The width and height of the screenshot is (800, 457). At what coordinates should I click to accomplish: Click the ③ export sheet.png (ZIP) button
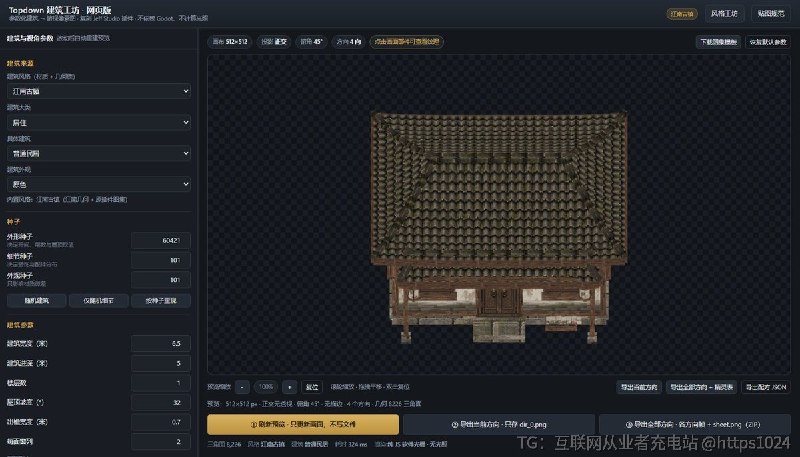click(x=695, y=424)
